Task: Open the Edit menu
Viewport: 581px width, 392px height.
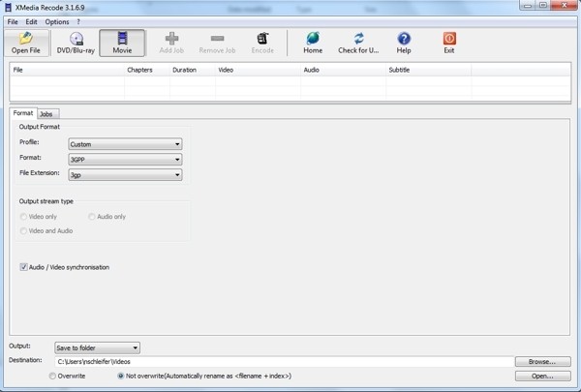Action: point(32,22)
